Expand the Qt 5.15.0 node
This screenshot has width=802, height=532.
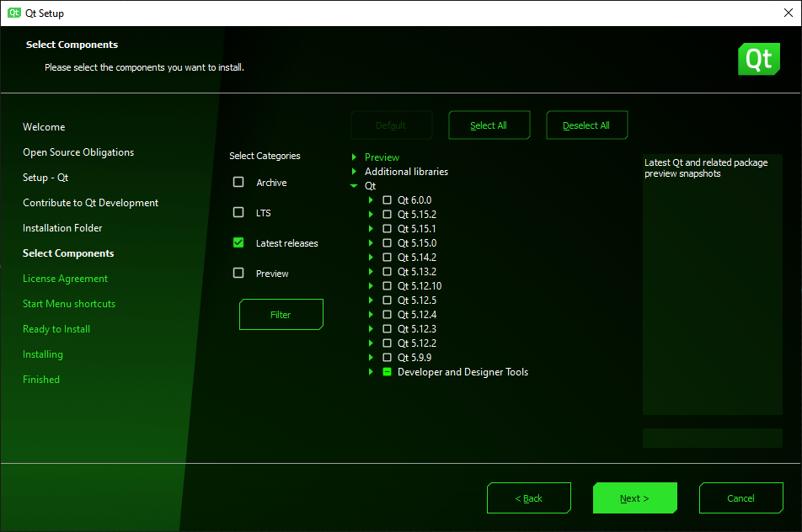tap(371, 242)
